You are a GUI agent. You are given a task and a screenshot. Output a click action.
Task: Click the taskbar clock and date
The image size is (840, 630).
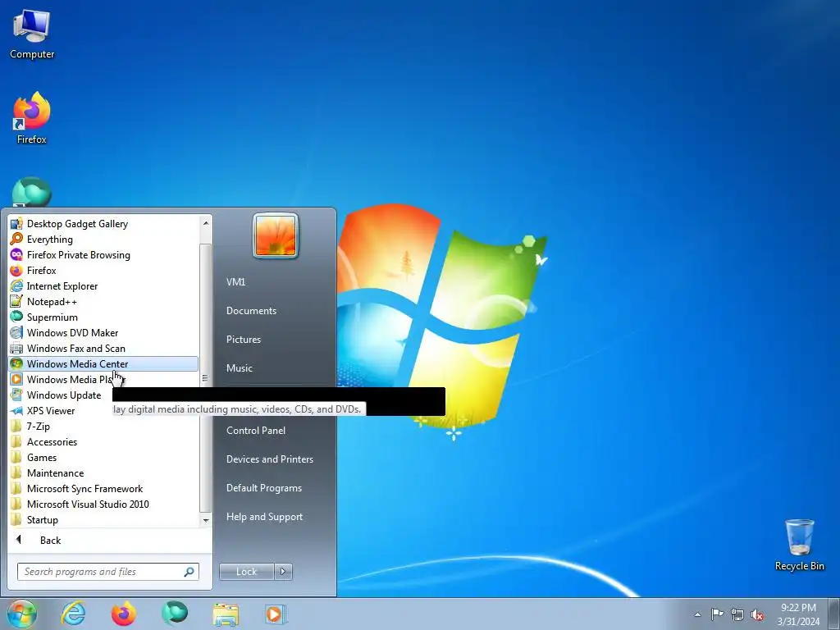(798, 614)
